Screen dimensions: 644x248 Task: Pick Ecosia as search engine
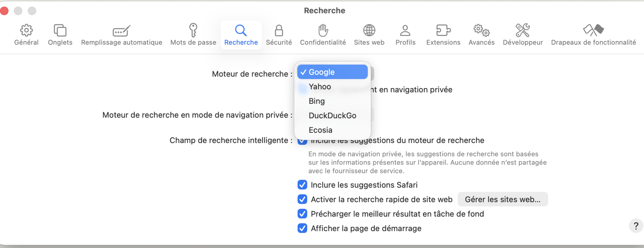click(x=320, y=130)
